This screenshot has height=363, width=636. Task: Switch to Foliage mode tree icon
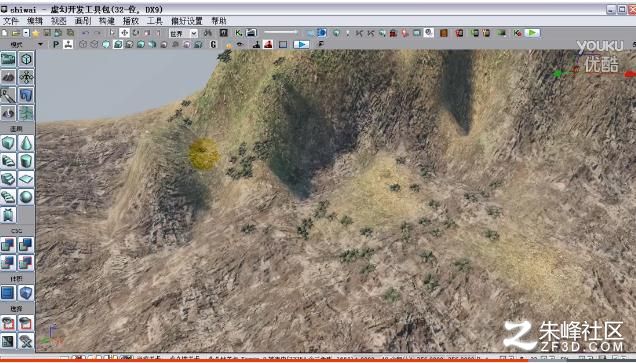click(26, 113)
